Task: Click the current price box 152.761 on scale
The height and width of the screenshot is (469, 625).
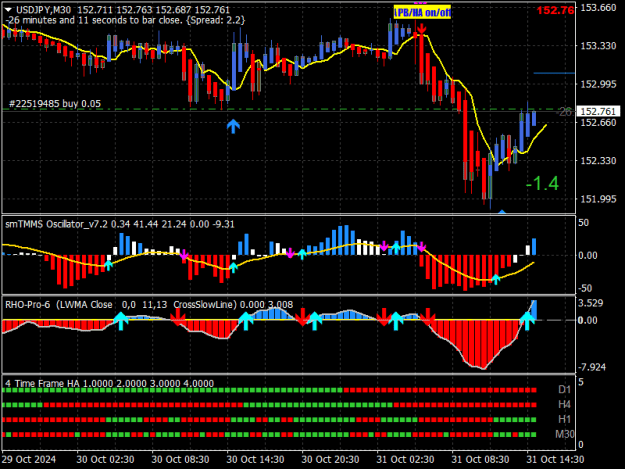Action: (599, 112)
